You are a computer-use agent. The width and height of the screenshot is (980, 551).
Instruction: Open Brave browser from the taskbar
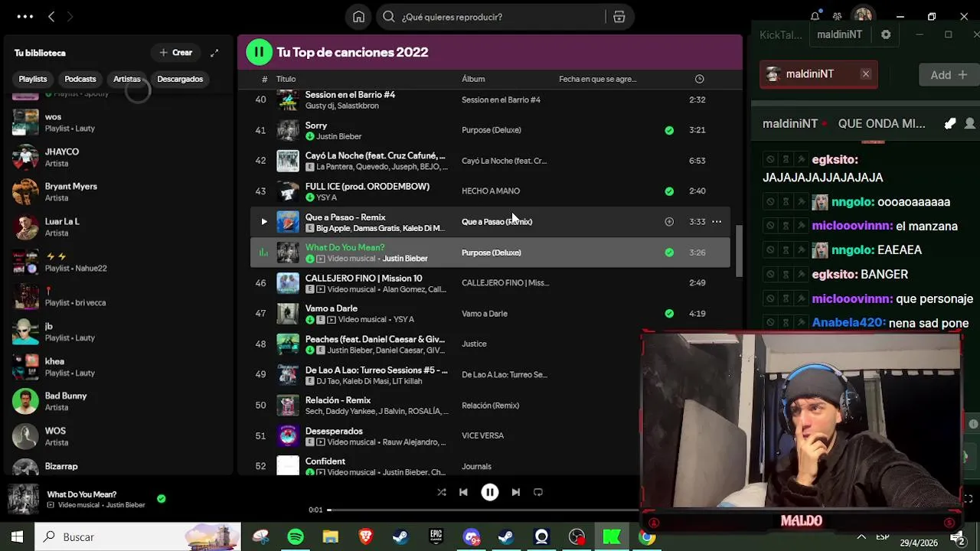pyautogui.click(x=365, y=537)
